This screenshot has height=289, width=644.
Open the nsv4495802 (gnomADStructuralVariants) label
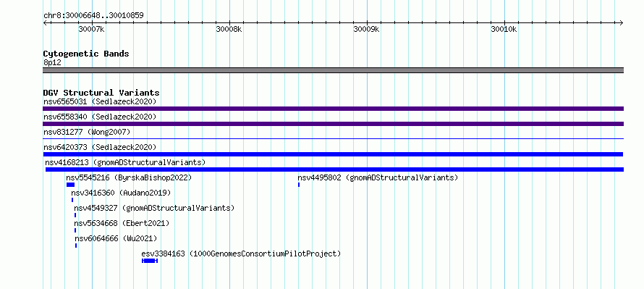(x=378, y=177)
